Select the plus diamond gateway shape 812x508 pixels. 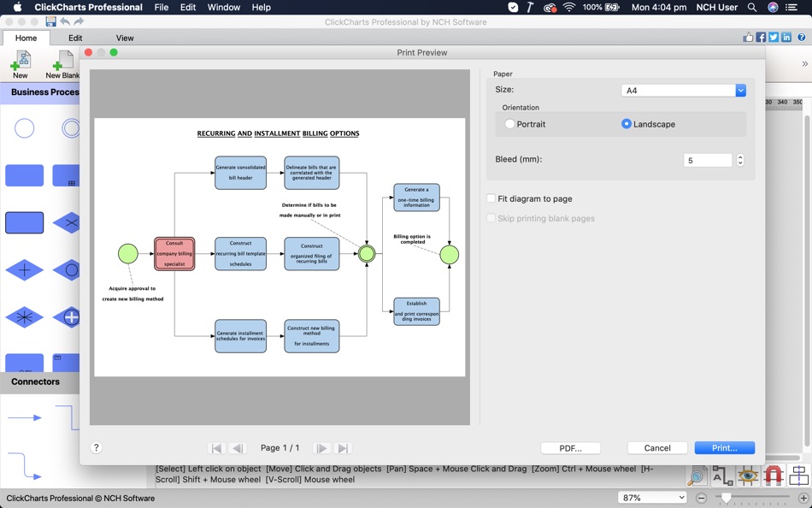pos(24,270)
